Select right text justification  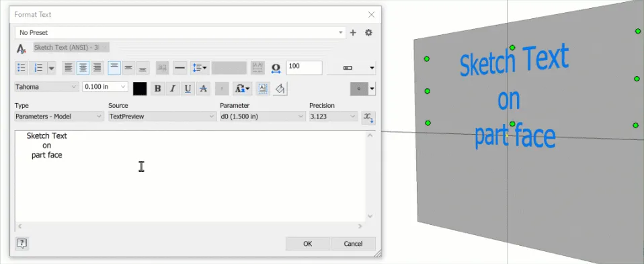pyautogui.click(x=97, y=68)
